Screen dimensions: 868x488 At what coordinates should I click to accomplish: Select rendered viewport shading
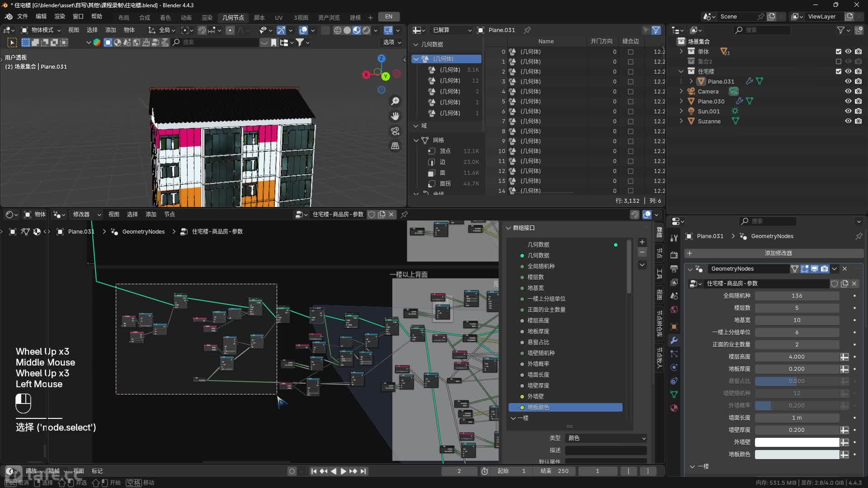[x=366, y=30]
